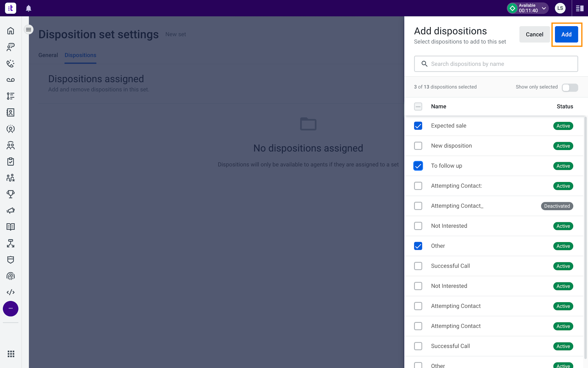Open the apps grid icon

tap(11, 354)
